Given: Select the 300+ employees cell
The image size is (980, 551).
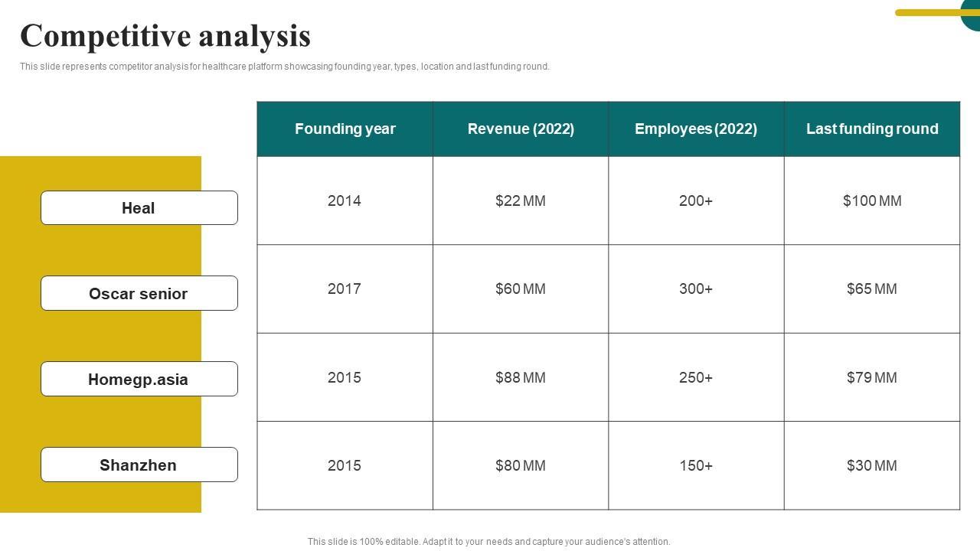Looking at the screenshot, I should [x=696, y=289].
